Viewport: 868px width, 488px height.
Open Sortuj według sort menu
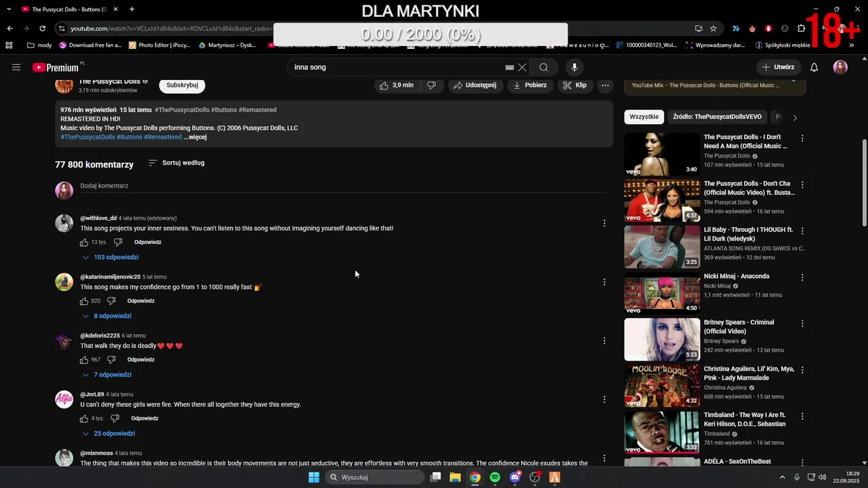click(x=176, y=163)
